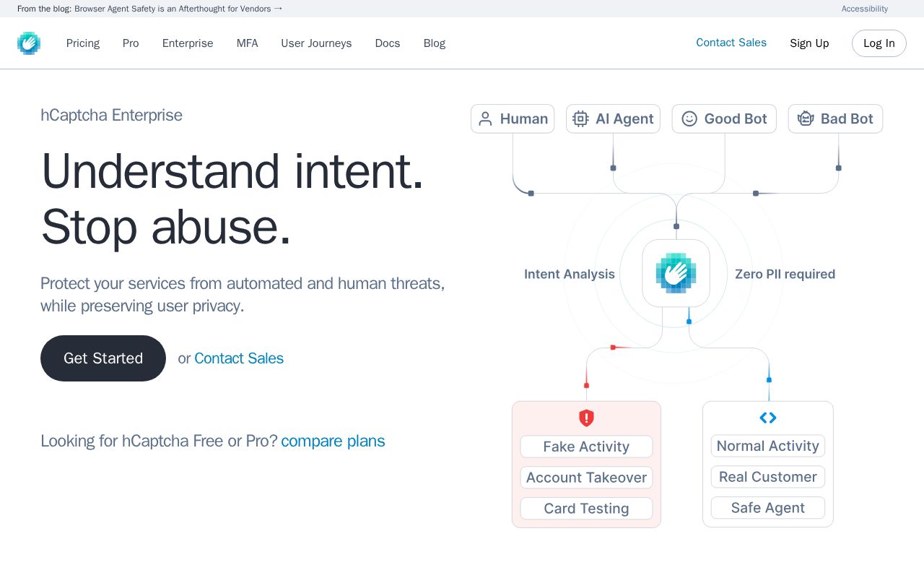The image size is (924, 578).
Task: Click the Sign Up link
Action: click(809, 43)
